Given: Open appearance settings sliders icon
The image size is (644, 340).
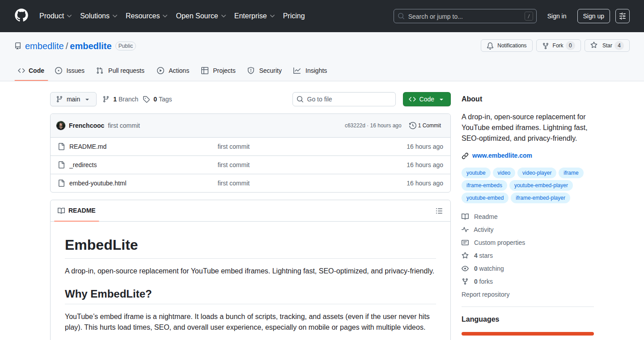Looking at the screenshot, I should click(623, 16).
